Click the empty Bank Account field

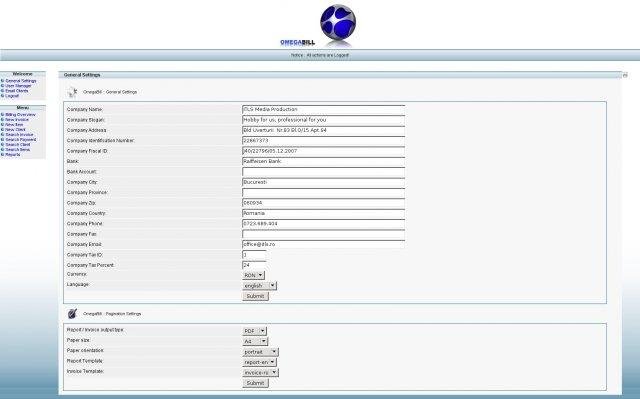tap(323, 172)
